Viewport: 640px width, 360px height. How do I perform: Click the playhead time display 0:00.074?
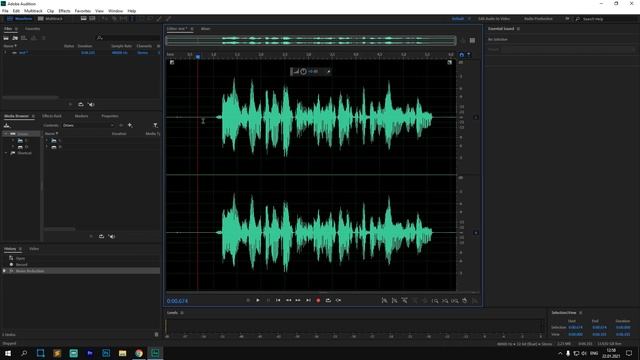pos(177,301)
